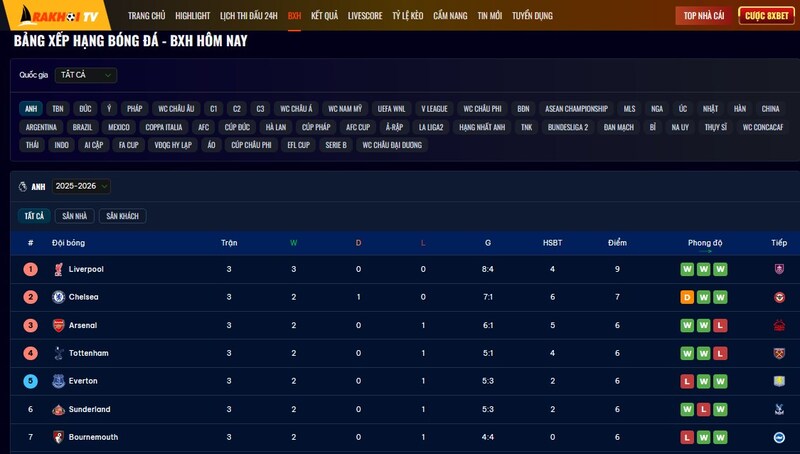
Task: Open the Quốc gia TẤT CẢ dropdown
Action: [x=86, y=75]
